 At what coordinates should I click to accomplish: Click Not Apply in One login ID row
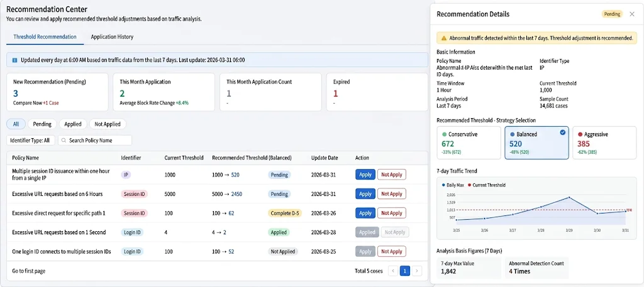coord(392,251)
